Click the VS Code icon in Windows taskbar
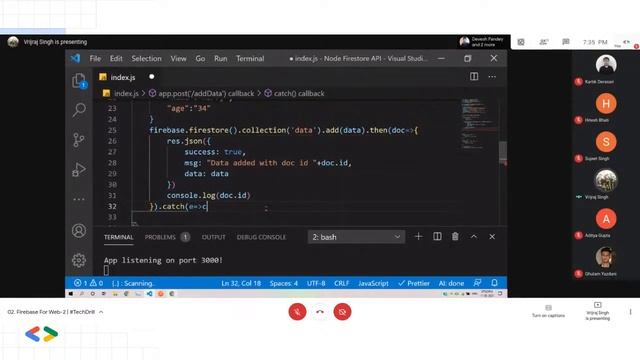 click(150, 293)
